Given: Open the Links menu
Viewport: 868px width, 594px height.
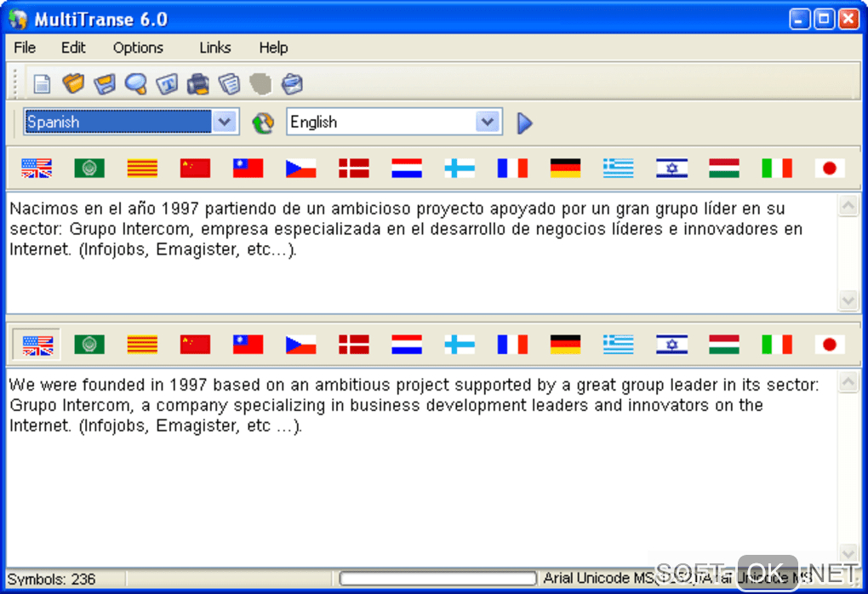Looking at the screenshot, I should click(214, 49).
